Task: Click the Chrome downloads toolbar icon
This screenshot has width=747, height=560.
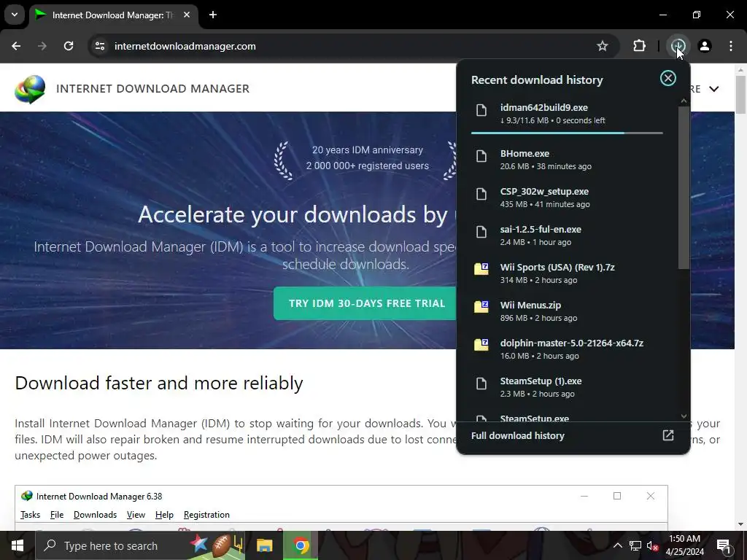Action: [x=678, y=46]
